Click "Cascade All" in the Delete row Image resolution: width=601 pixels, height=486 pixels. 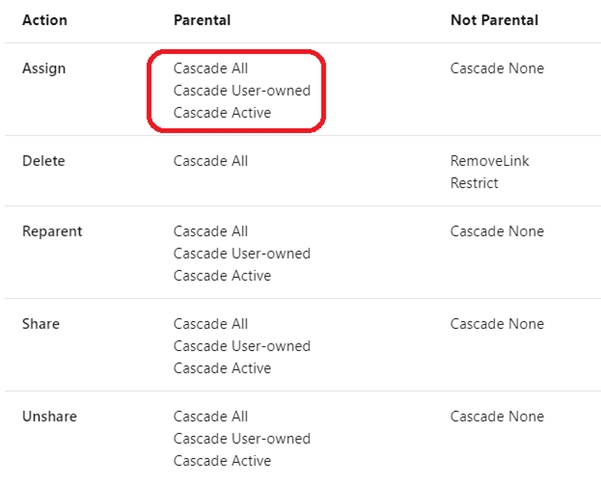(211, 161)
